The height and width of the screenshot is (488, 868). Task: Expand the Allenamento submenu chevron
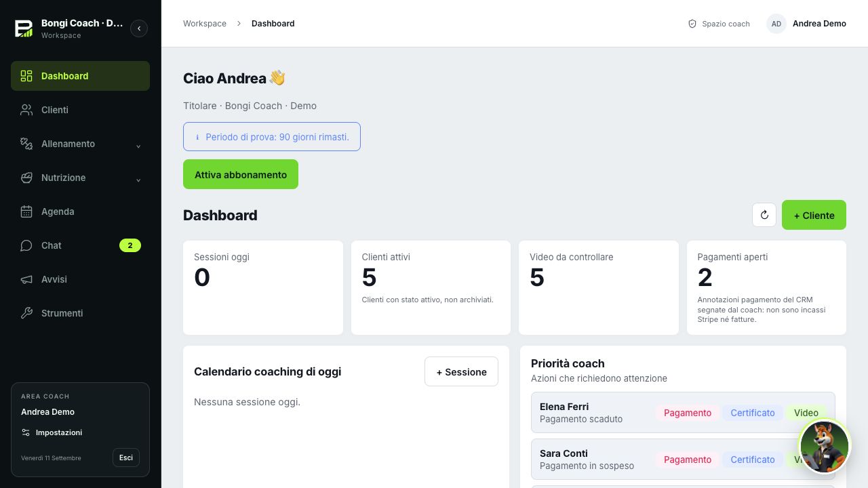pyautogui.click(x=138, y=146)
